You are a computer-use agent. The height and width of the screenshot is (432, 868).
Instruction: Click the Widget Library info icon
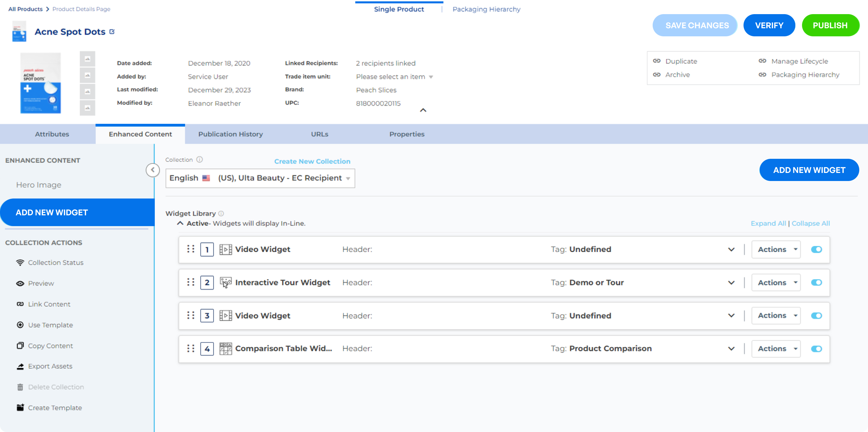tap(221, 214)
